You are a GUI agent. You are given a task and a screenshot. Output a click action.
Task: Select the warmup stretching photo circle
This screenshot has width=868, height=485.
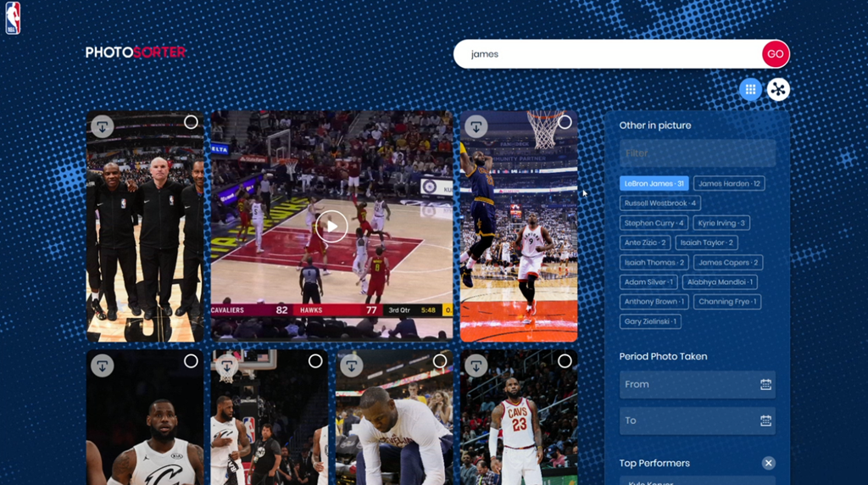click(x=440, y=361)
